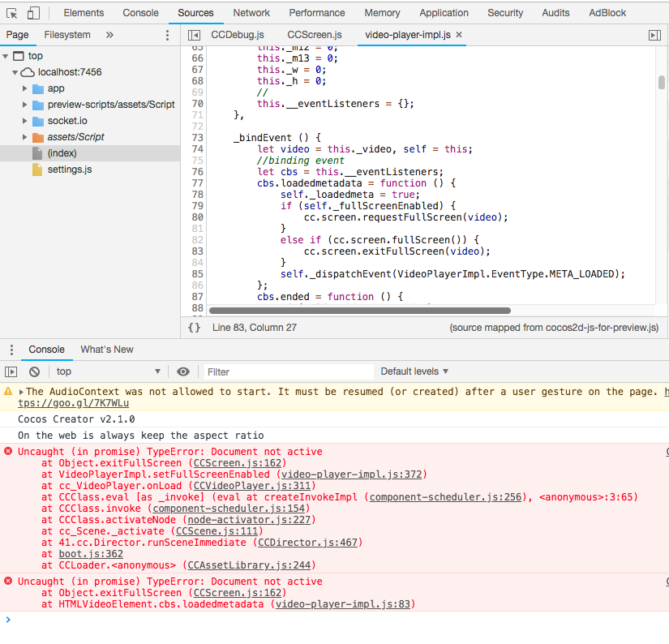Clear the console
669x644 pixels.
tap(35, 371)
